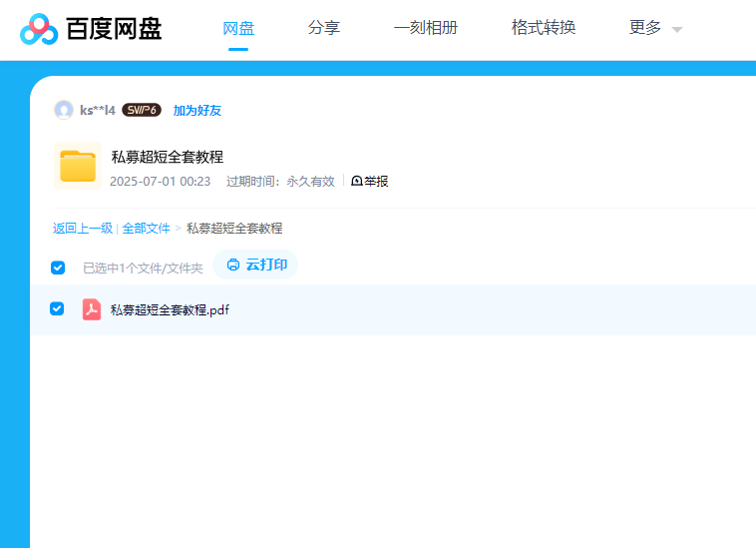756x548 pixels.
Task: Open the 更多 menu item
Action: coord(645,28)
